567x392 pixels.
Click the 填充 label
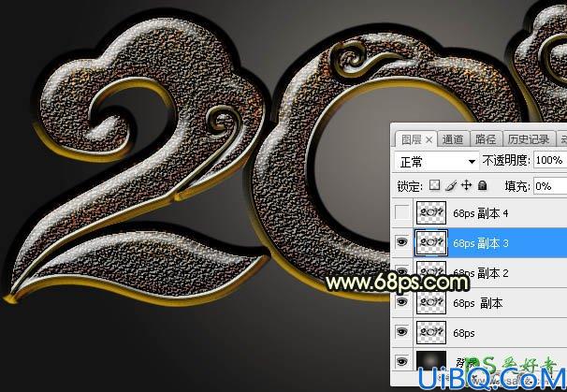pos(517,186)
